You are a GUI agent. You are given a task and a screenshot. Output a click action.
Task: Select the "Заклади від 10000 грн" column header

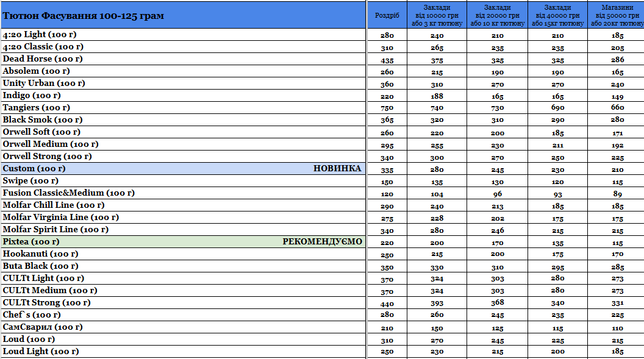pyautogui.click(x=437, y=15)
